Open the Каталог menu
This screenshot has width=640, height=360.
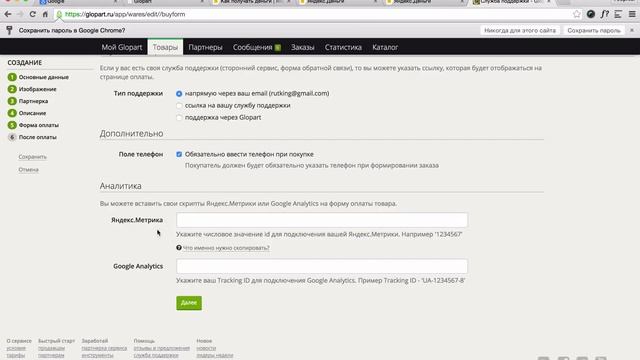(385, 47)
